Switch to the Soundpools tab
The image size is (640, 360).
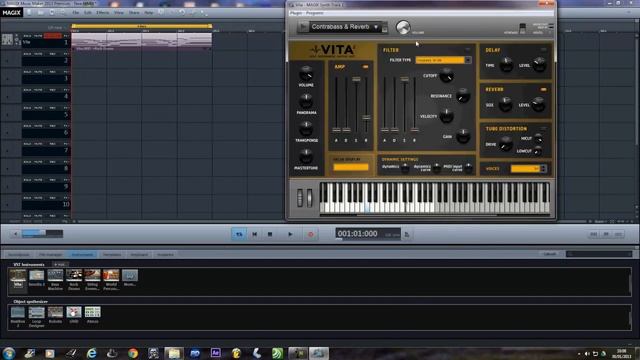click(x=19, y=254)
